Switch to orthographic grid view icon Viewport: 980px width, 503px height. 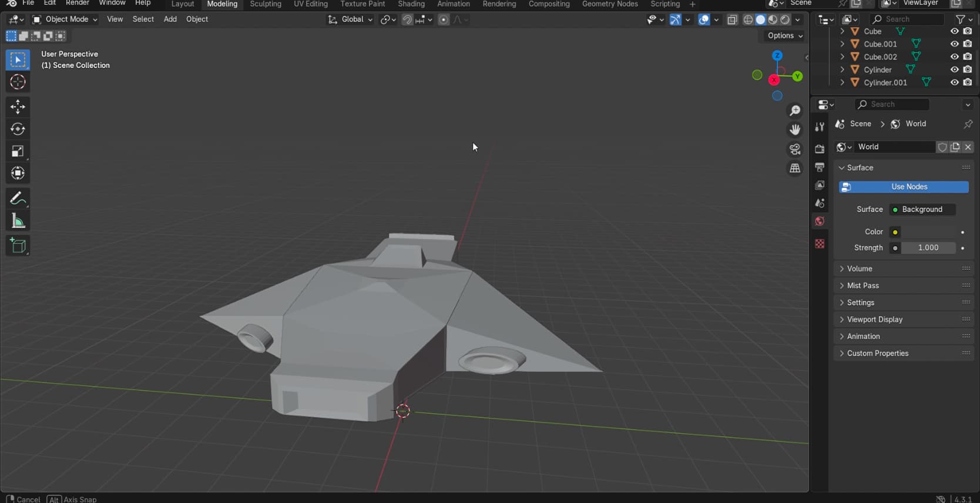795,169
